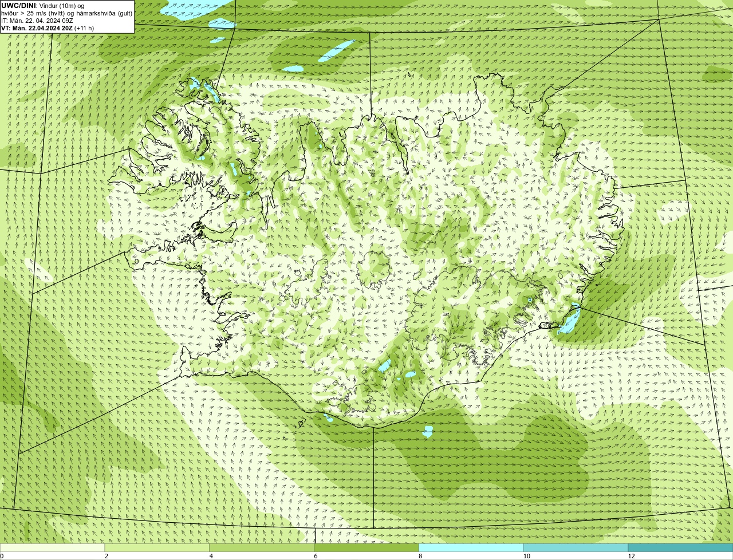Click the legend tick label '8'

coord(420,556)
